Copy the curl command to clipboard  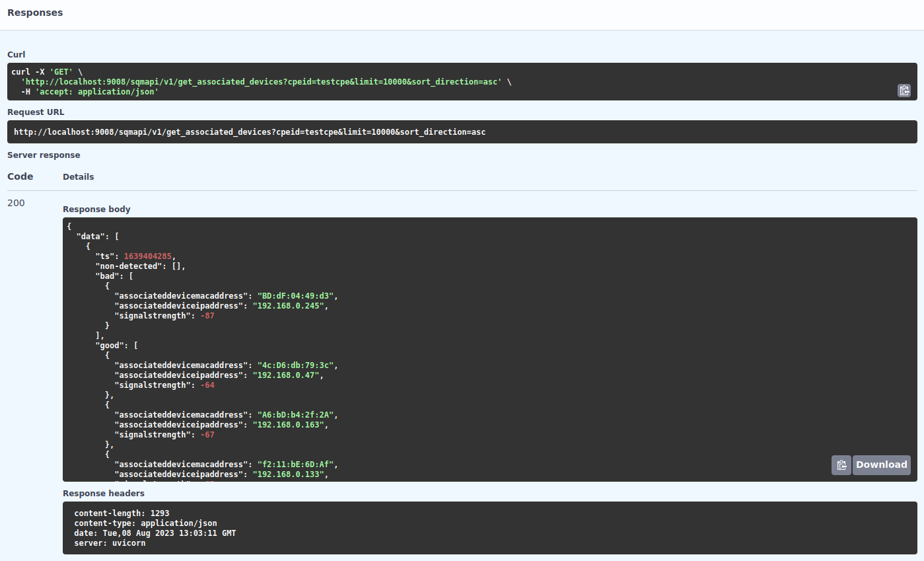pos(904,91)
